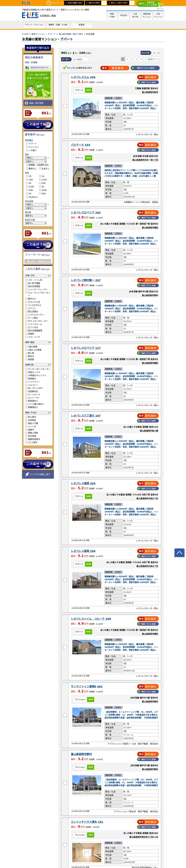Select checkbox for レオパレスロベリア 117 listing
This screenshot has height=868, width=186.
coord(65,377)
